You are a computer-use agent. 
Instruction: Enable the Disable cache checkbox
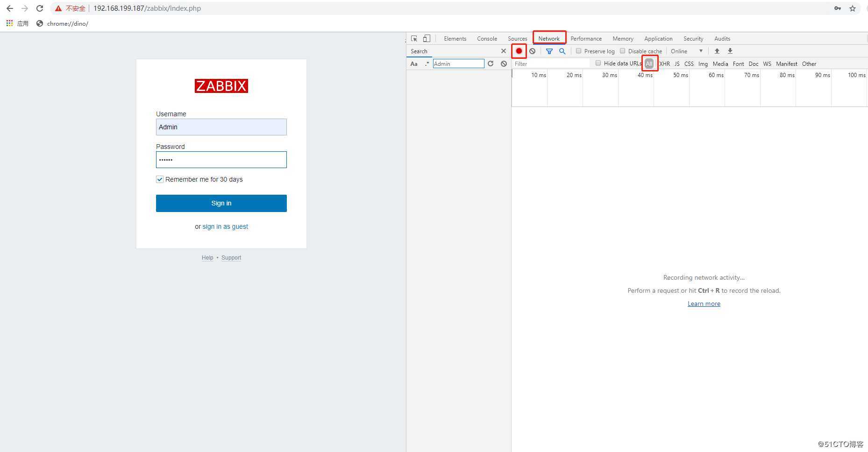click(x=623, y=51)
